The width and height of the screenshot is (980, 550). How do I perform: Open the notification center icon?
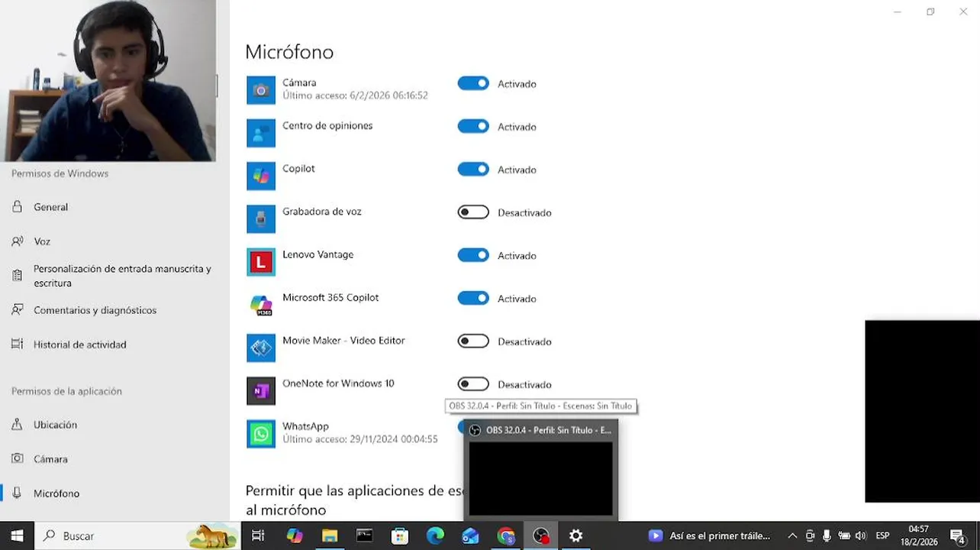pyautogui.click(x=958, y=536)
